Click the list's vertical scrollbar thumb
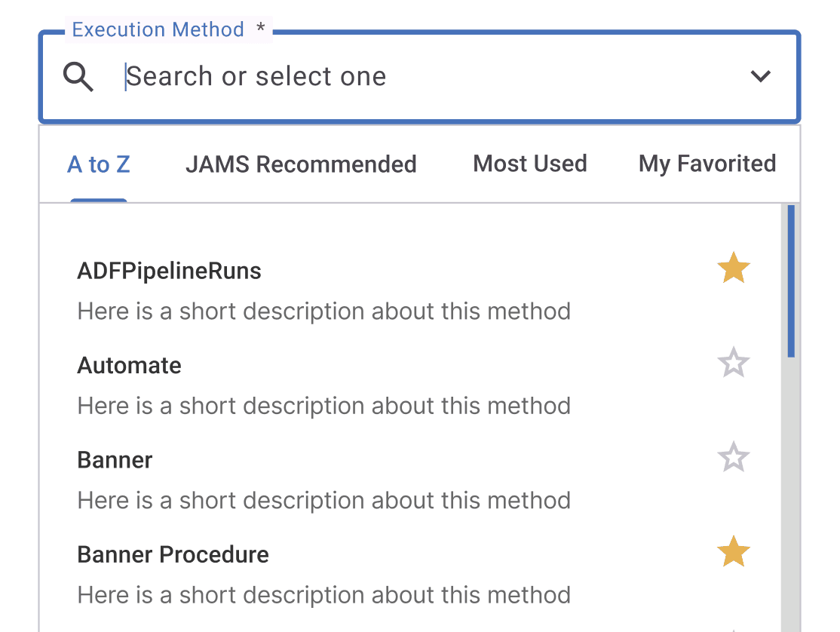Image resolution: width=840 pixels, height=632 pixels. tap(790, 281)
